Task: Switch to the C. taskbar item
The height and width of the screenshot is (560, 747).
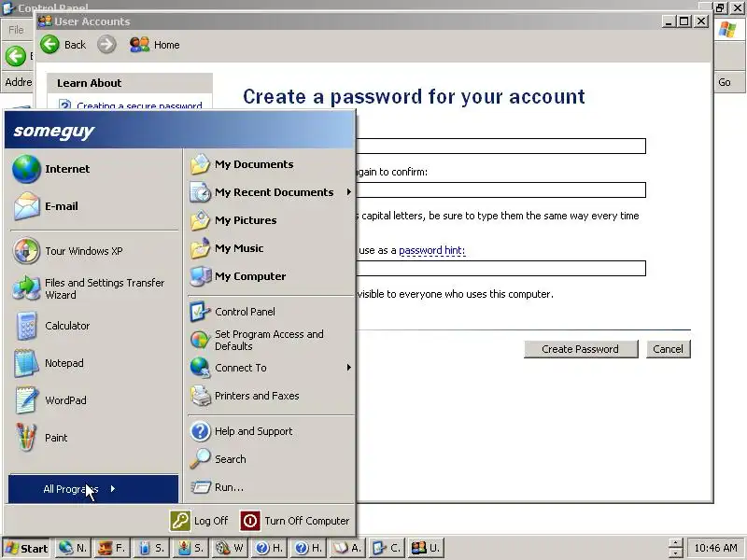Action: click(386, 548)
